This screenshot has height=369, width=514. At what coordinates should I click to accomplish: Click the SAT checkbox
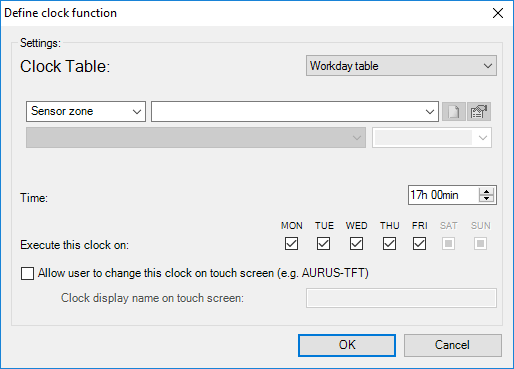click(448, 244)
